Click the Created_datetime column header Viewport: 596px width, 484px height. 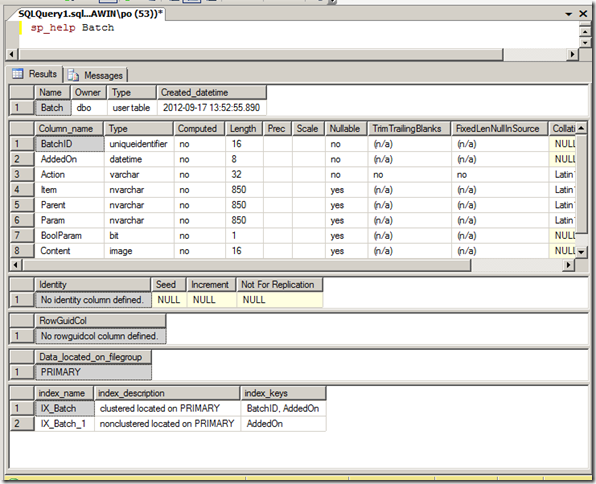212,92
